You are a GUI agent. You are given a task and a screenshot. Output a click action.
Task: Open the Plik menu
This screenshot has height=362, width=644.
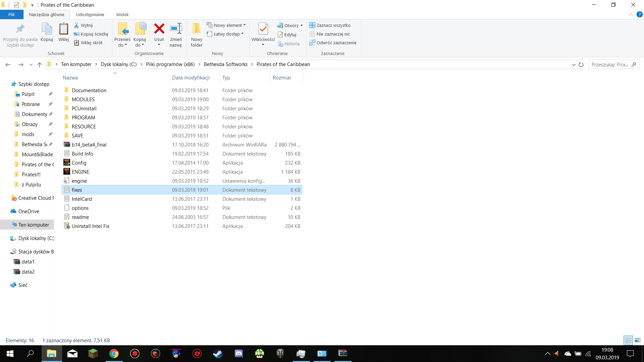(12, 14)
